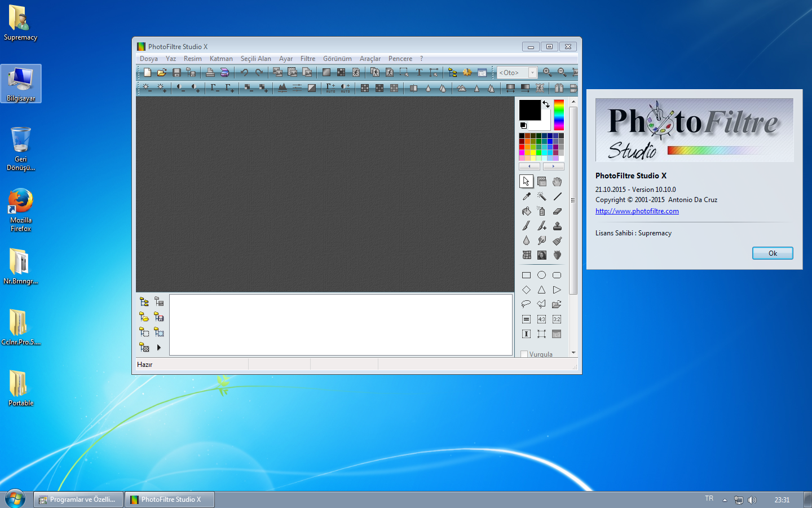Select the Eraser tool
Viewport: 812px width, 508px height.
(557, 211)
